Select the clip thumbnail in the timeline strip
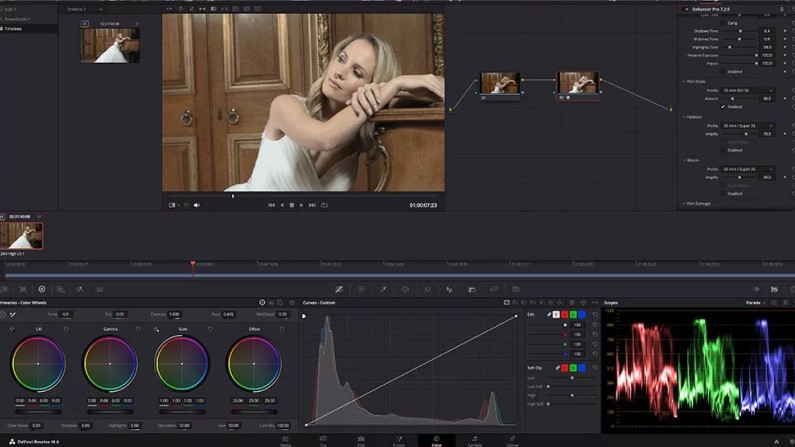Viewport: 795px width, 447px height. (x=21, y=236)
